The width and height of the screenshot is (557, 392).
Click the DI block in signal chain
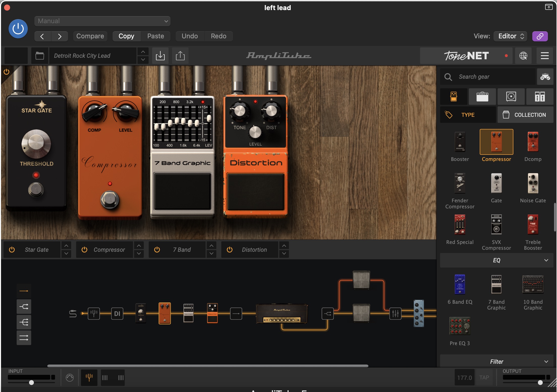[x=117, y=314]
